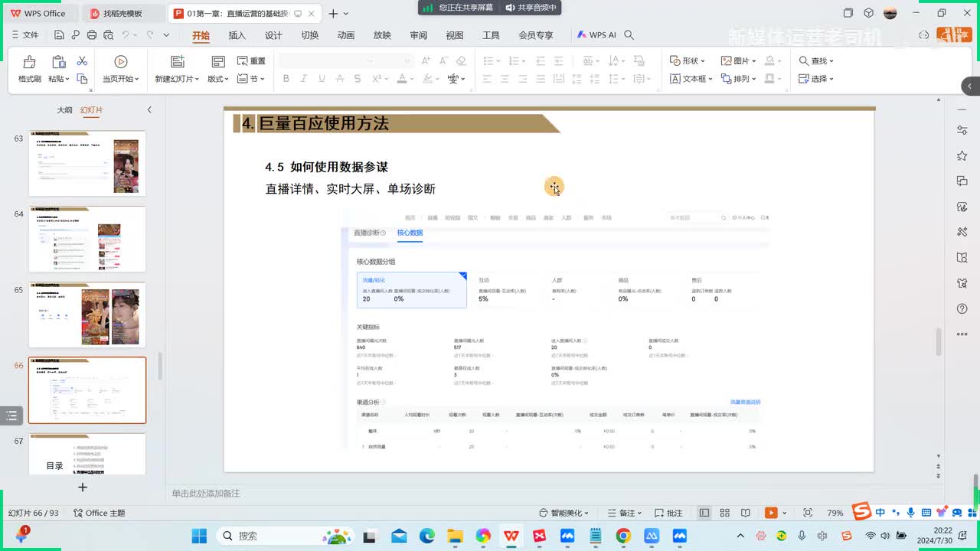Switch to slide sorter view icon
Image resolution: width=980 pixels, height=551 pixels.
(x=725, y=513)
